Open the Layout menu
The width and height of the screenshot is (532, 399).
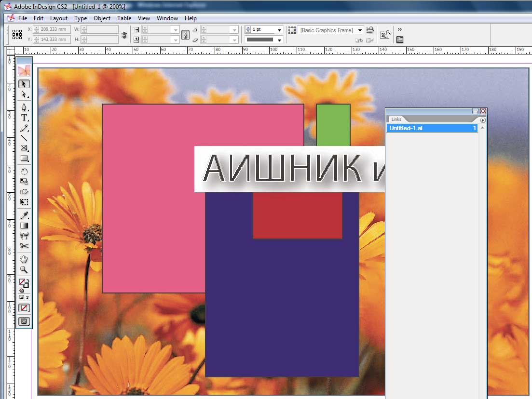pyautogui.click(x=59, y=18)
